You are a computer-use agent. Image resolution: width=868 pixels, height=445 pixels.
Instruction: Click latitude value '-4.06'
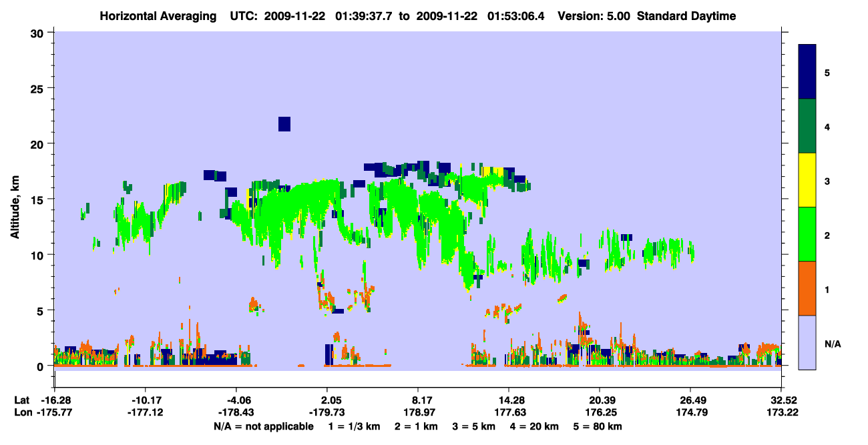tap(236, 400)
